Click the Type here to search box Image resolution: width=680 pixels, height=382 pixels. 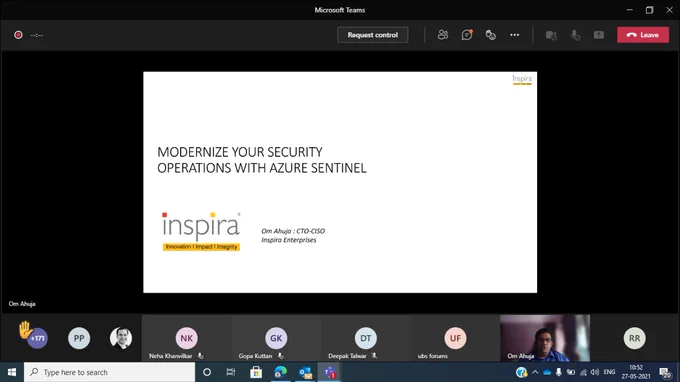point(109,372)
